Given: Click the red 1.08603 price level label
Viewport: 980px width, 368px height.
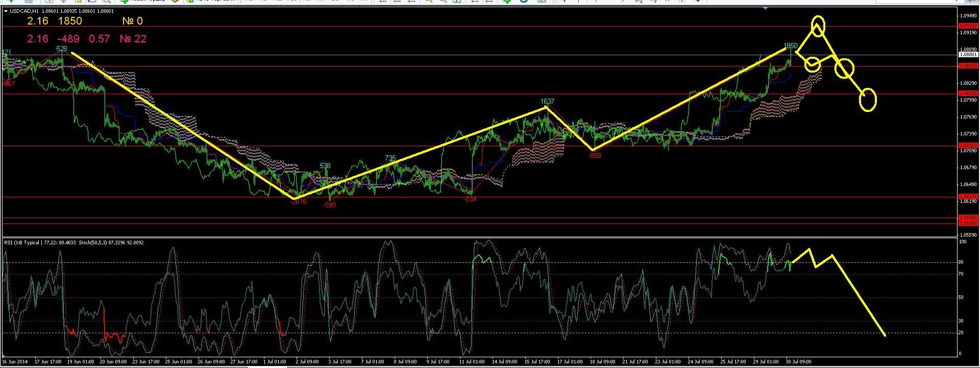Looking at the screenshot, I should tap(968, 66).
